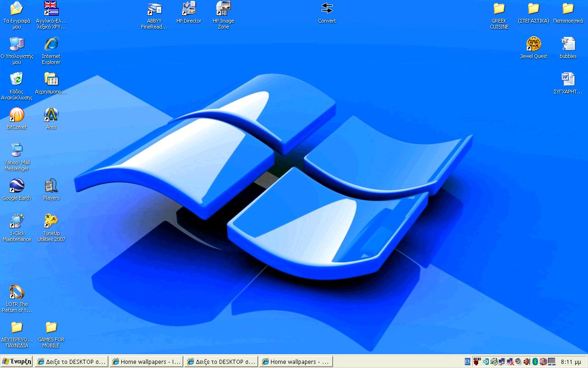Click the EN language indicator
The image size is (588, 368).
pyautogui.click(x=468, y=362)
